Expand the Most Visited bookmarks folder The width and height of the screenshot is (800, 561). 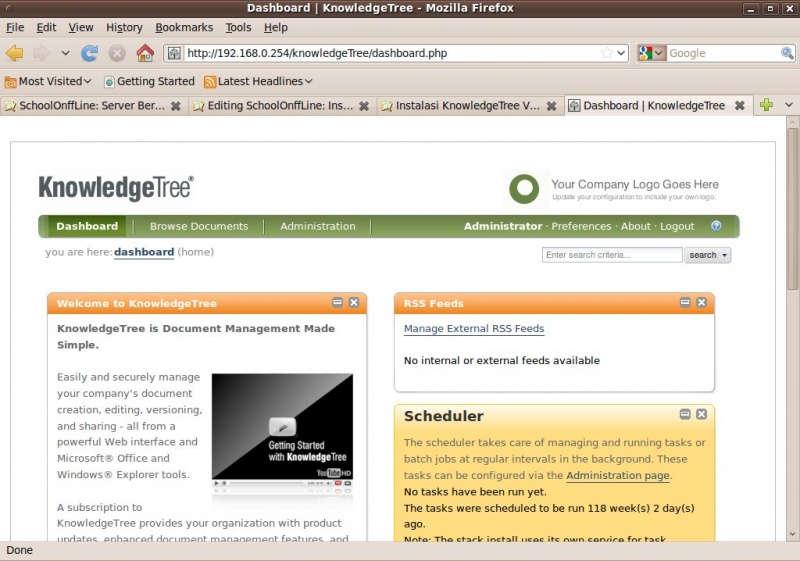click(x=48, y=81)
